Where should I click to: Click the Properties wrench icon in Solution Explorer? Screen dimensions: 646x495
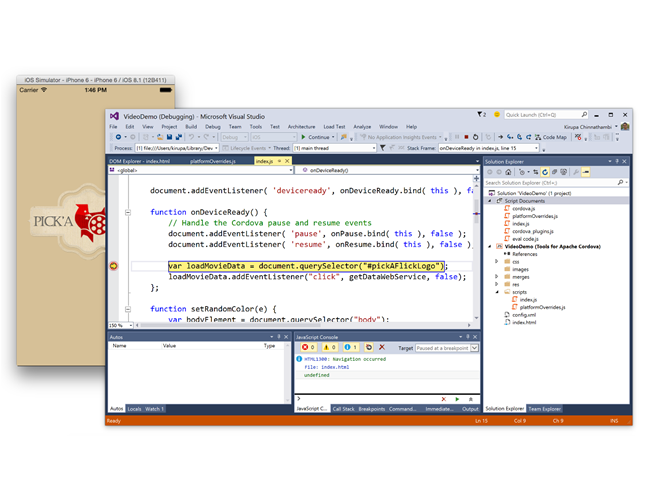pos(576,172)
